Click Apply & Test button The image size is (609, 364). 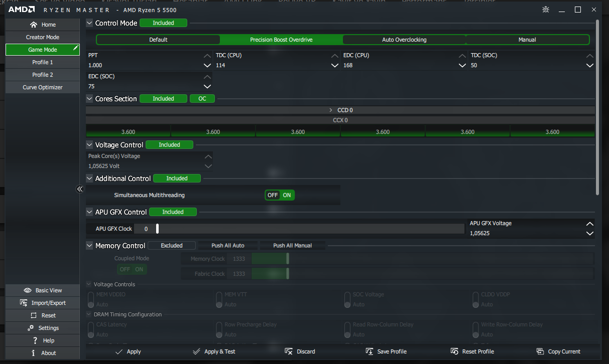(x=214, y=351)
